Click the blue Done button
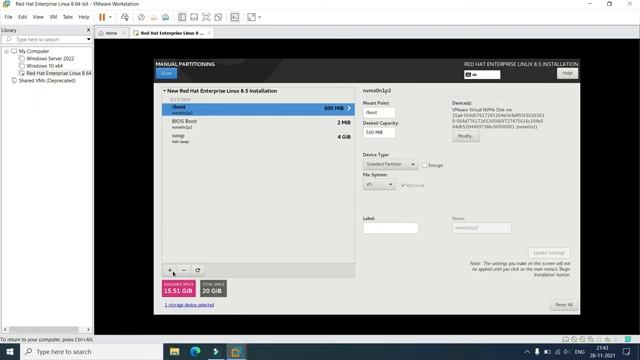This screenshot has width=640, height=360. 166,73
